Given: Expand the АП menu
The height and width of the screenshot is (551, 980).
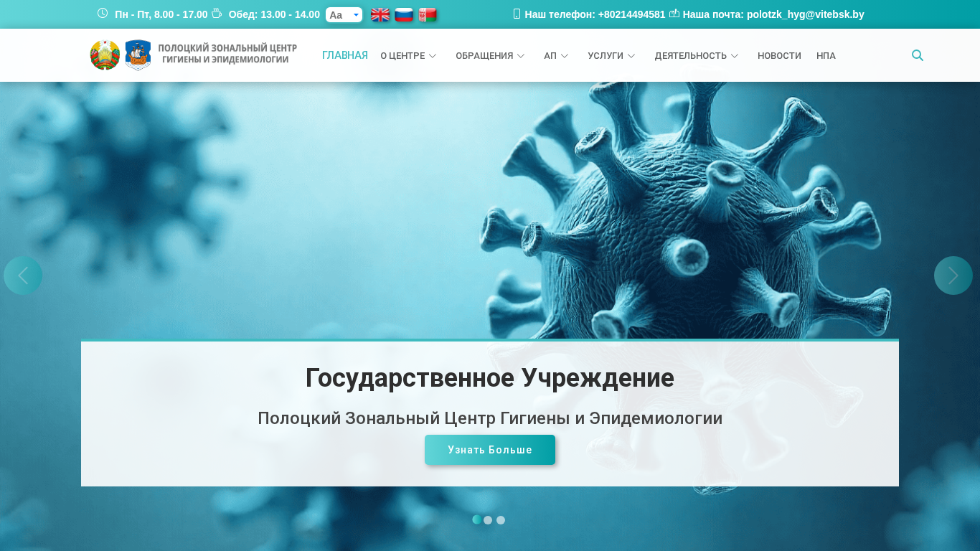Looking at the screenshot, I should [x=556, y=56].
